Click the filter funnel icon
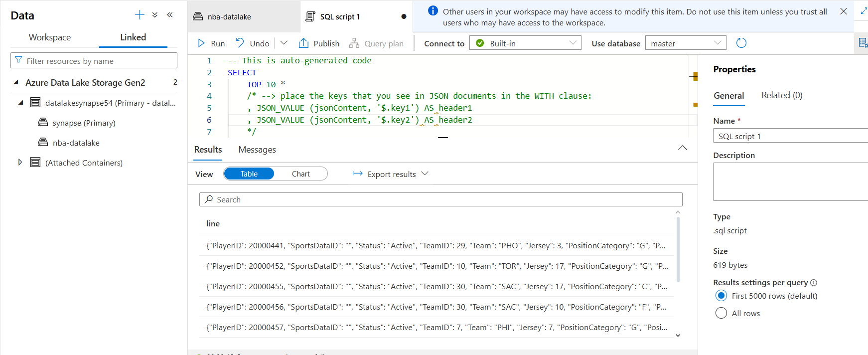 point(18,60)
